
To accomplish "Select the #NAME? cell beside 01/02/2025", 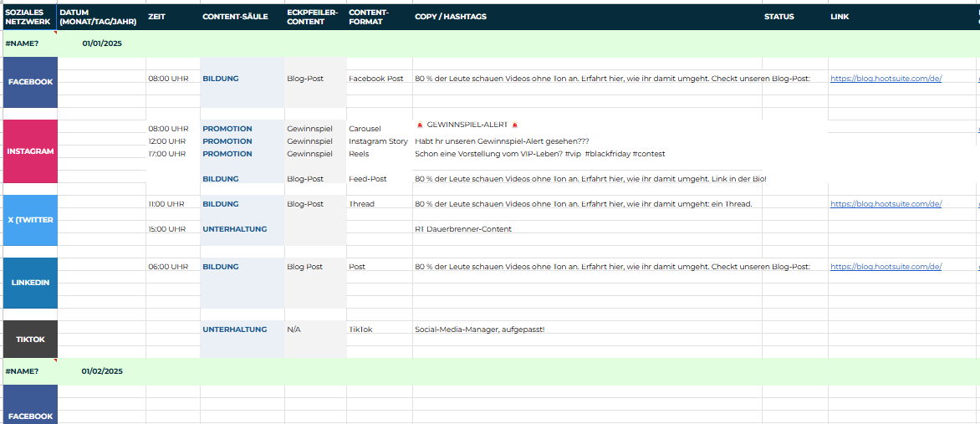I will coord(28,370).
